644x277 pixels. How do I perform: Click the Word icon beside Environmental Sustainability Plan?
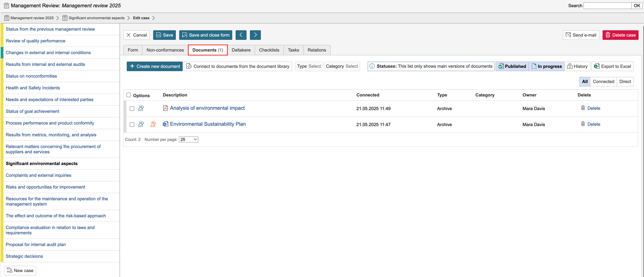click(165, 124)
